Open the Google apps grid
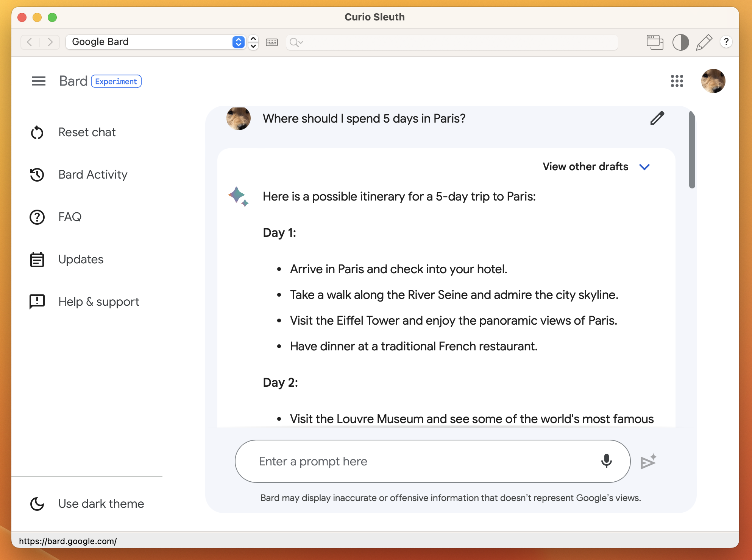The width and height of the screenshot is (752, 560). click(677, 81)
